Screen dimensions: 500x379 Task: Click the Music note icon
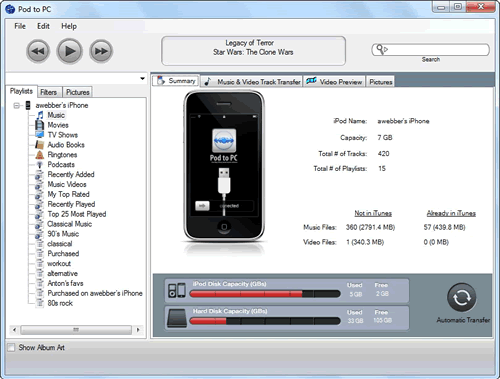coord(40,115)
